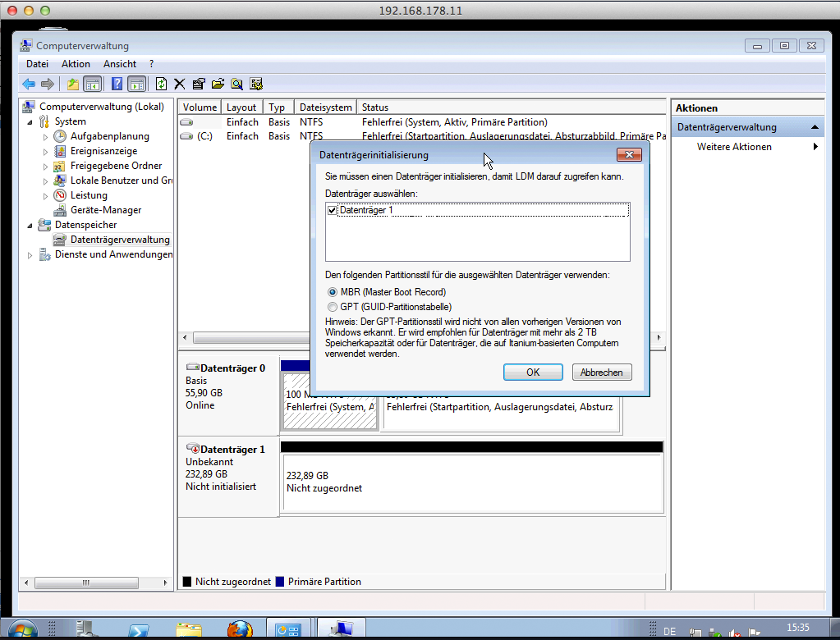Viewport: 840px width, 640px height.
Task: Open the Datei menu
Action: click(x=37, y=64)
